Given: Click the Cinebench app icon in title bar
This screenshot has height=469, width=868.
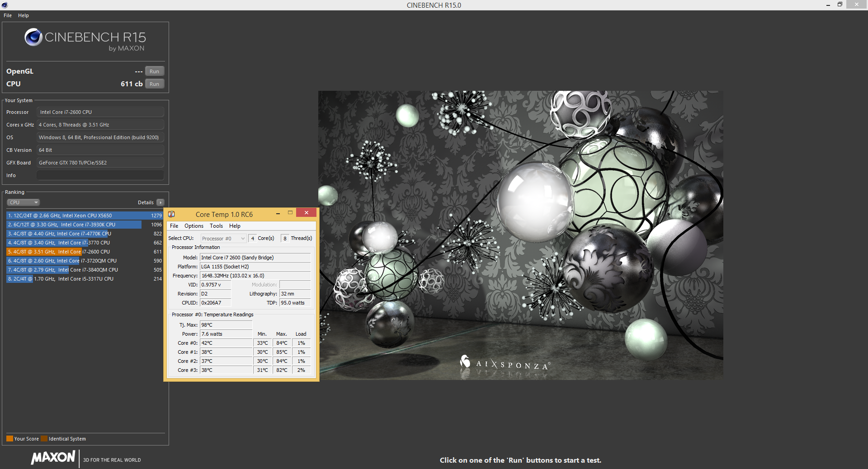Looking at the screenshot, I should tap(5, 5).
